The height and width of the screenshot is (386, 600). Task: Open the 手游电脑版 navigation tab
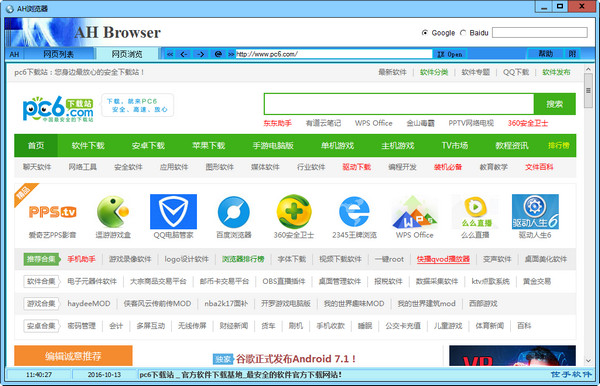click(273, 145)
